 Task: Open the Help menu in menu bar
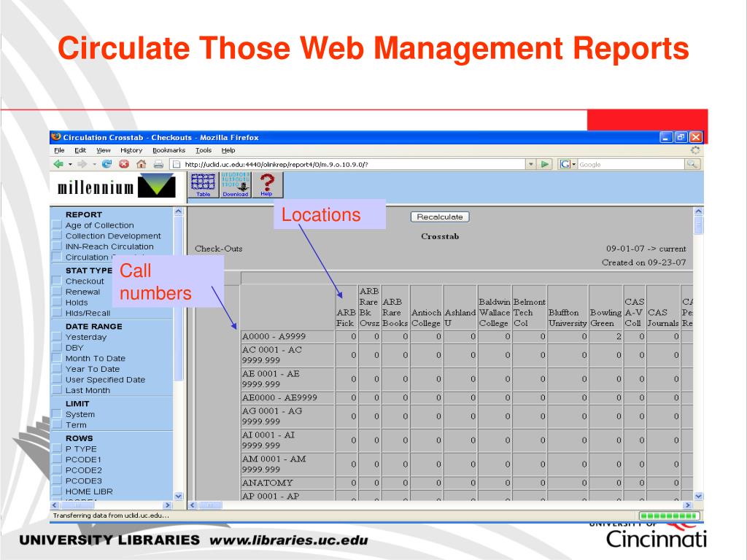coord(228,150)
